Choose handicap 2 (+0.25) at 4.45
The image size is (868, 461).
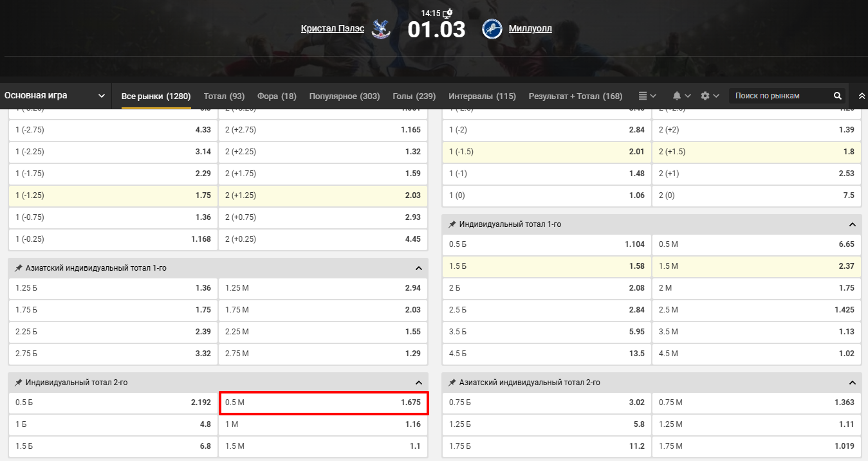click(323, 239)
